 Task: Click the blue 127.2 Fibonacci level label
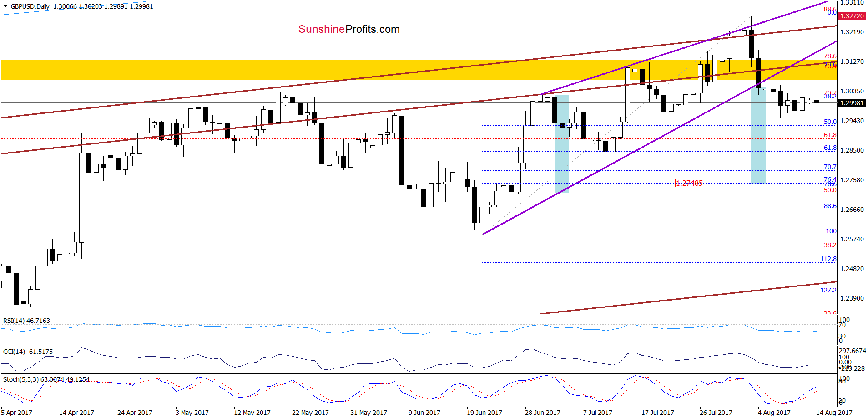pos(828,290)
